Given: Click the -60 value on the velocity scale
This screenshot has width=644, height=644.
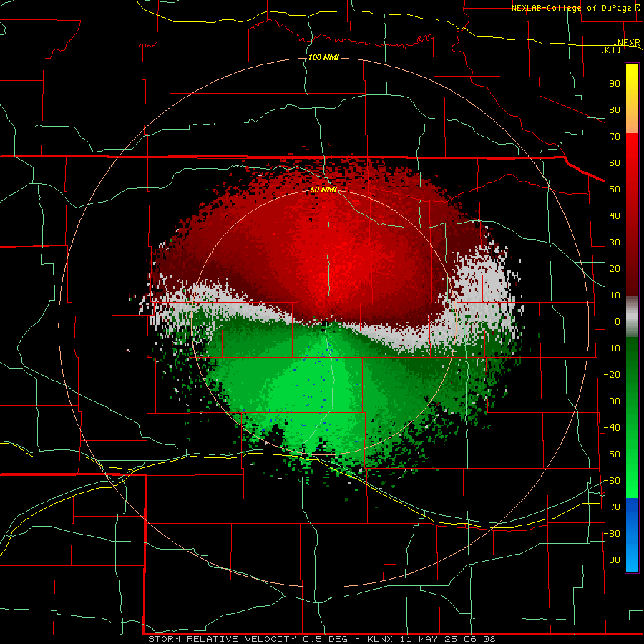Looking at the screenshot, I should coord(612,481).
